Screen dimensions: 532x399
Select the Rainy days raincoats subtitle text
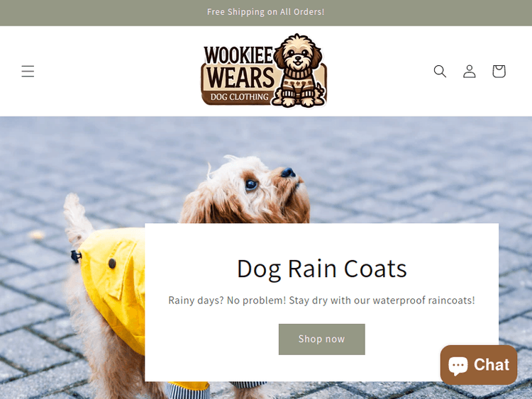[321, 300]
